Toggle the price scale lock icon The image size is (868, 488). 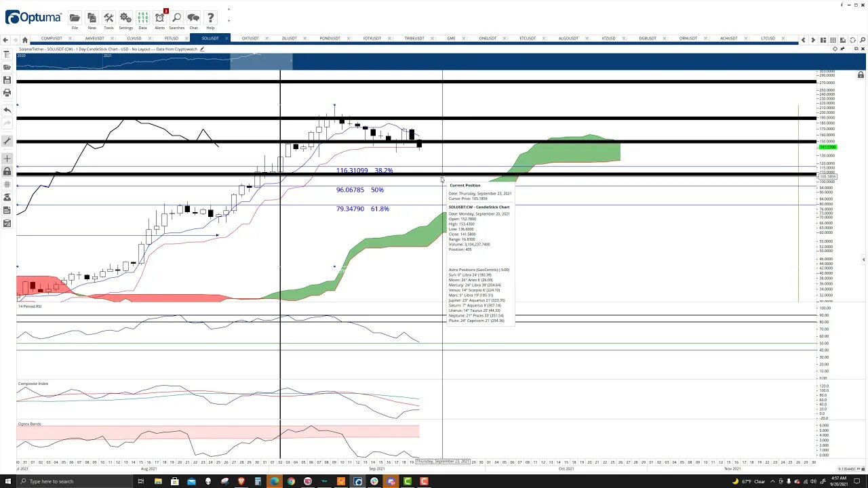point(861,75)
